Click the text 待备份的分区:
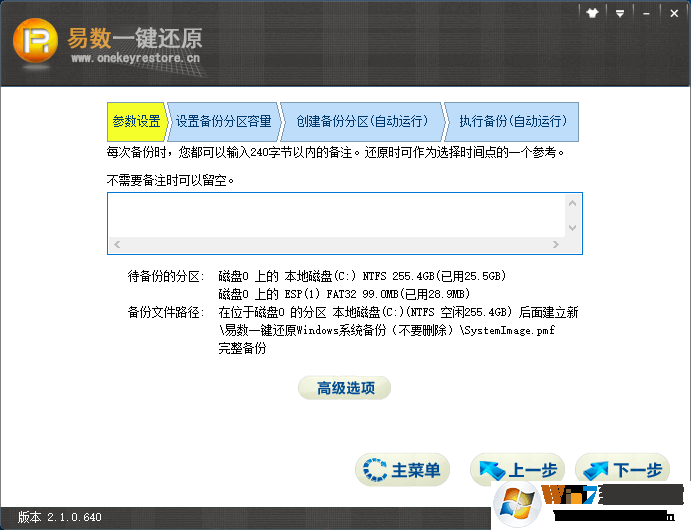Image resolution: width=691 pixels, height=530 pixels. [x=166, y=277]
